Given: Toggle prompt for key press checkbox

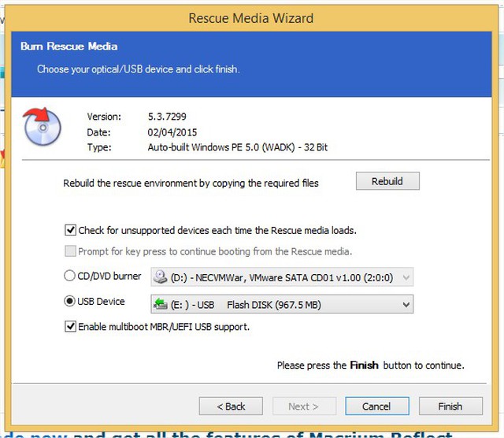Looking at the screenshot, I should click(x=70, y=251).
